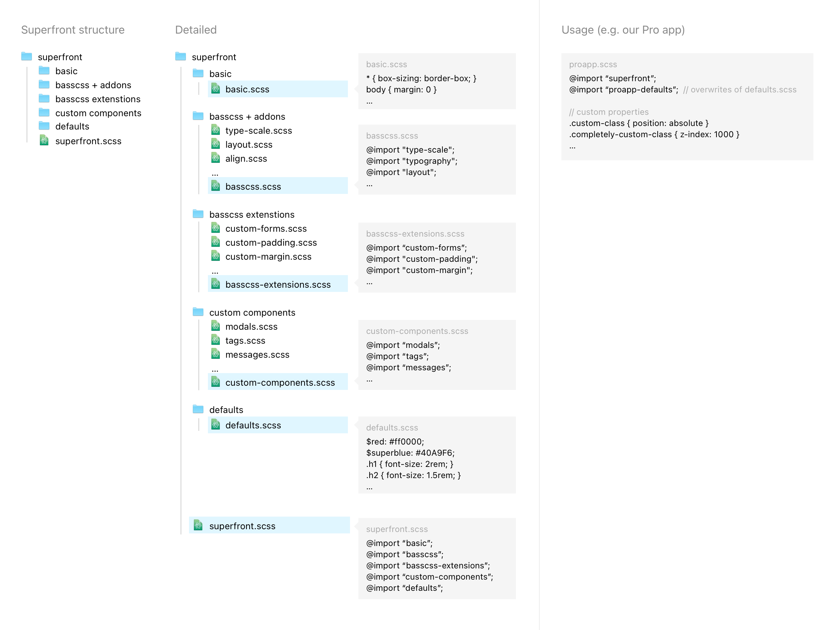Click the custom-padding.scss file icon
The width and height of the screenshot is (840, 630).
click(x=215, y=242)
